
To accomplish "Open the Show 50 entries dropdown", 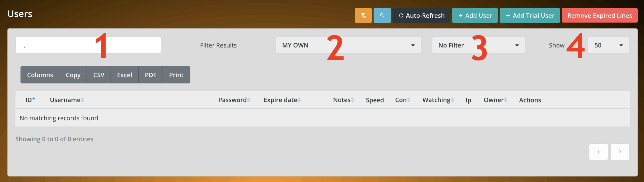I will point(608,45).
